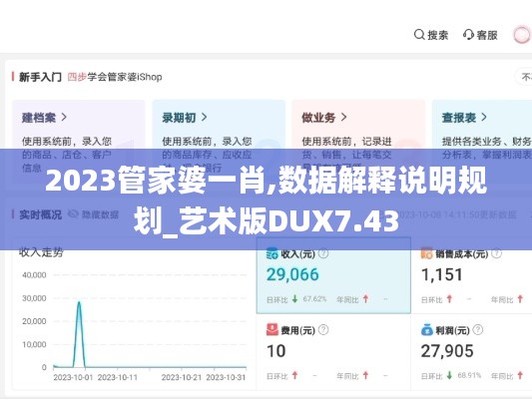Click the 2023-10-01 date label
This screenshot has height=399, width=532.
[73, 377]
